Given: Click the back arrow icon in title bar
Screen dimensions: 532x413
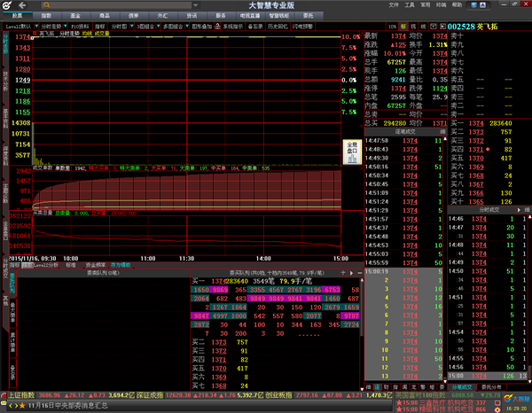Looking at the screenshot, I should pyautogui.click(x=22, y=5).
